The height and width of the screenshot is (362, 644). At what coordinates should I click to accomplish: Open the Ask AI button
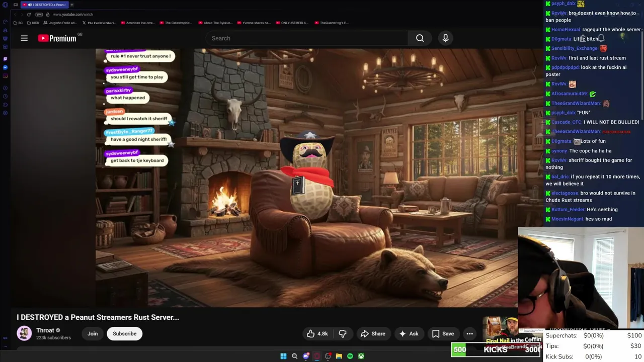coord(409,334)
